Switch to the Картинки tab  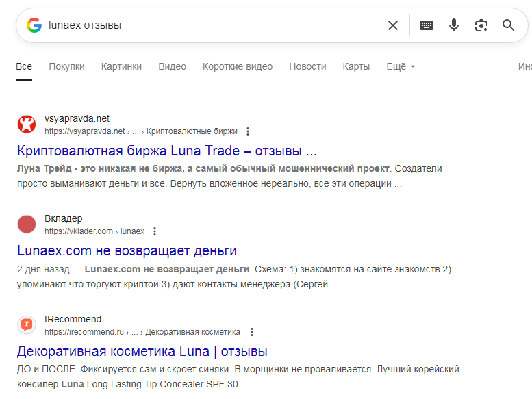(121, 66)
